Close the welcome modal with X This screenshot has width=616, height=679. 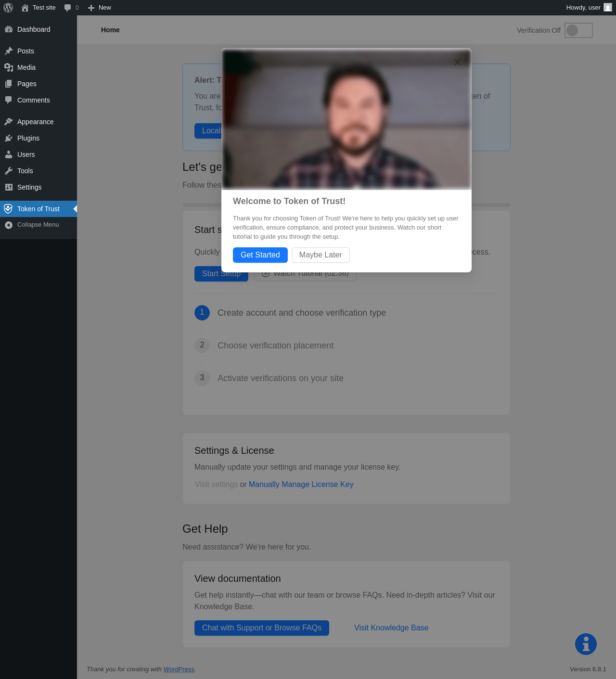click(458, 62)
